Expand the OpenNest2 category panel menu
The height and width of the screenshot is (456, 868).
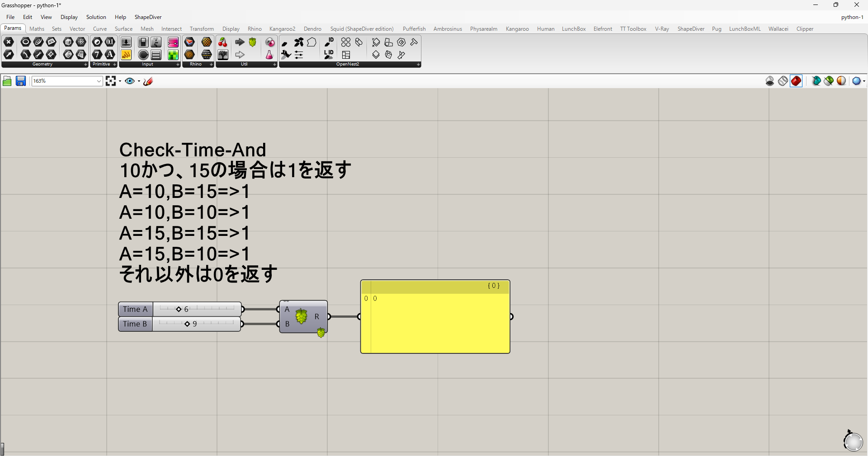click(x=418, y=65)
